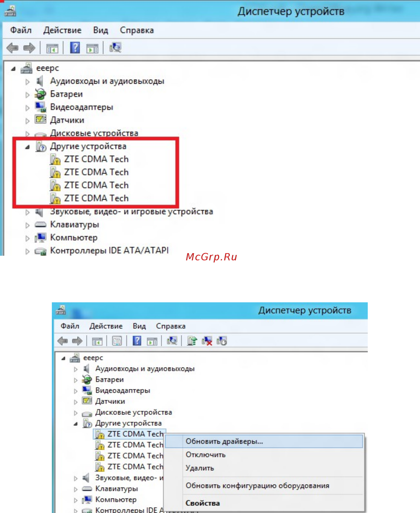The width and height of the screenshot is (420, 513).
Task: Collapse Другие устройства node in lower window
Action: (76, 424)
